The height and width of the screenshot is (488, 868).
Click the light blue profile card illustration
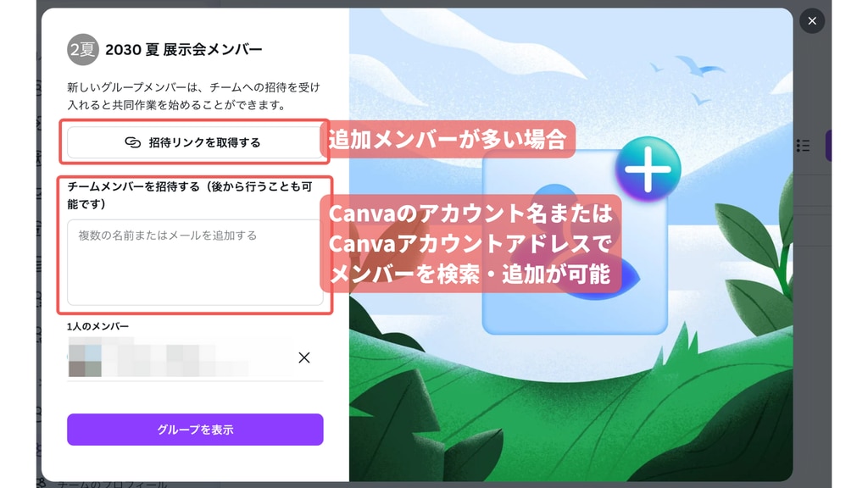[575, 243]
